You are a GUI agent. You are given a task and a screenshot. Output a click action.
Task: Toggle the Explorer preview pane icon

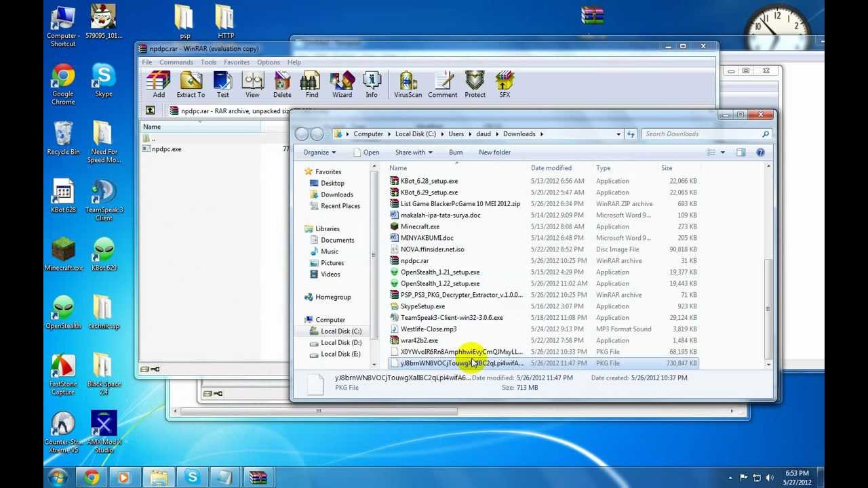pyautogui.click(x=741, y=152)
